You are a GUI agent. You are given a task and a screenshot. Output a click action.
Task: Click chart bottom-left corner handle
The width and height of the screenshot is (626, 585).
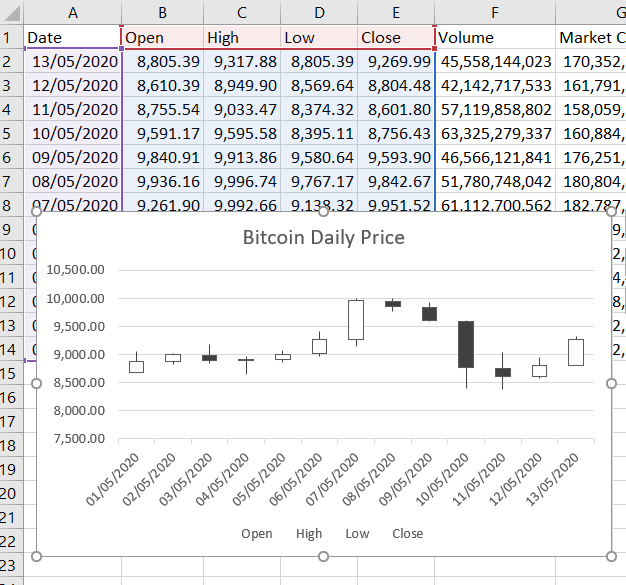pyautogui.click(x=36, y=556)
